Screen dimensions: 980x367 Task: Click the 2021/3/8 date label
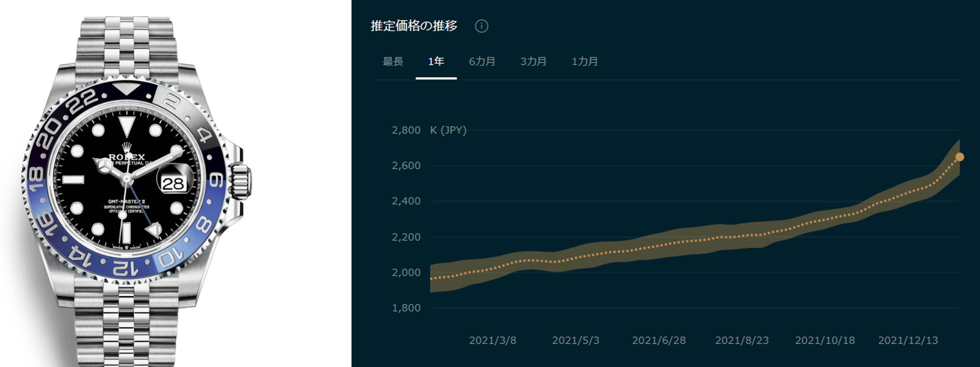click(493, 340)
